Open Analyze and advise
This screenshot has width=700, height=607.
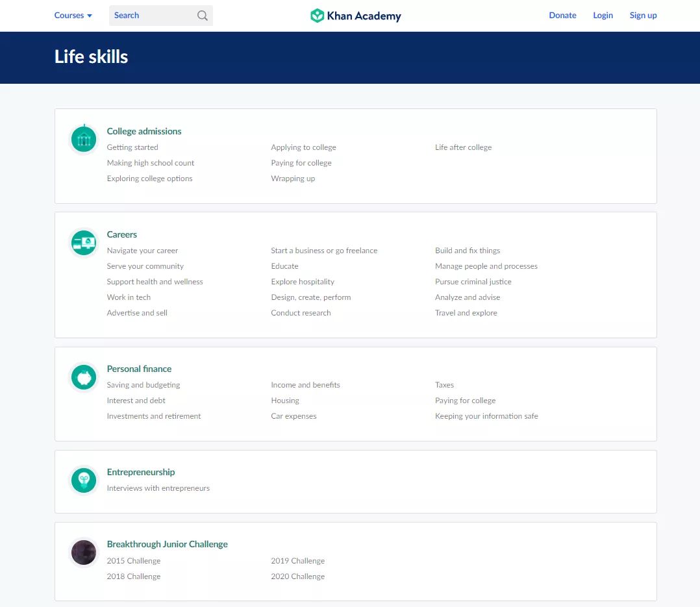pyautogui.click(x=468, y=297)
